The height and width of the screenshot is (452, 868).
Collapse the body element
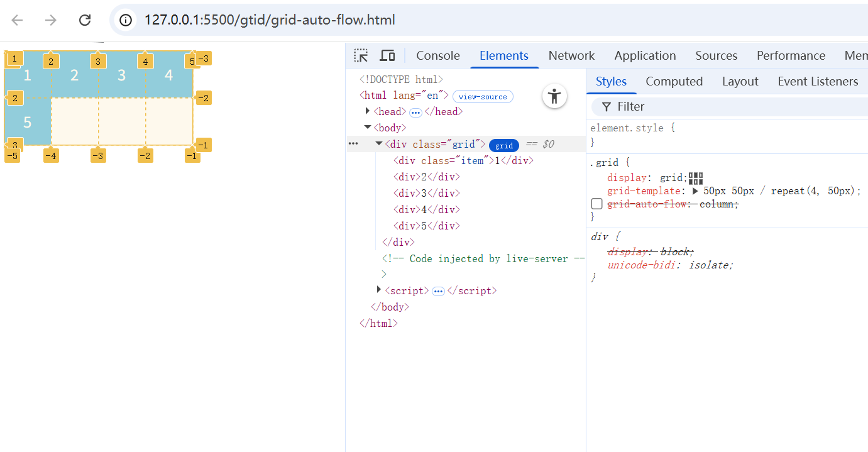coord(368,127)
